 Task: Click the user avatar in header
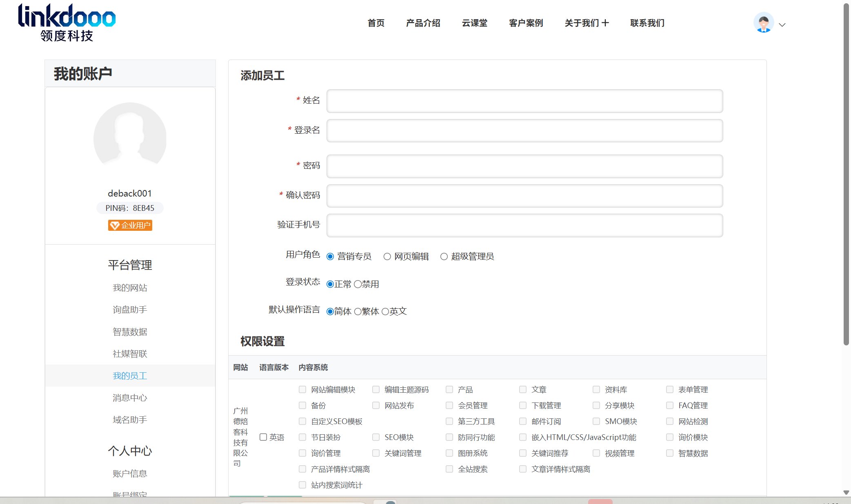click(763, 23)
